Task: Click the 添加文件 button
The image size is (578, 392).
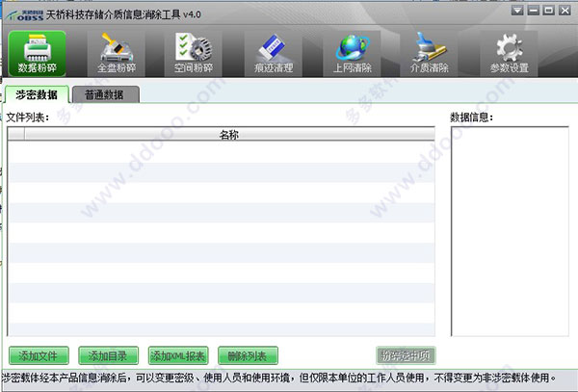Action: pyautogui.click(x=39, y=355)
